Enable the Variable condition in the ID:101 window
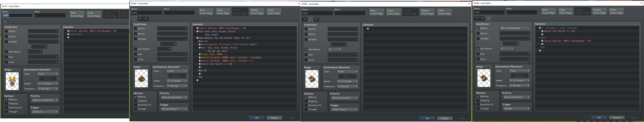 click(x=7, y=42)
